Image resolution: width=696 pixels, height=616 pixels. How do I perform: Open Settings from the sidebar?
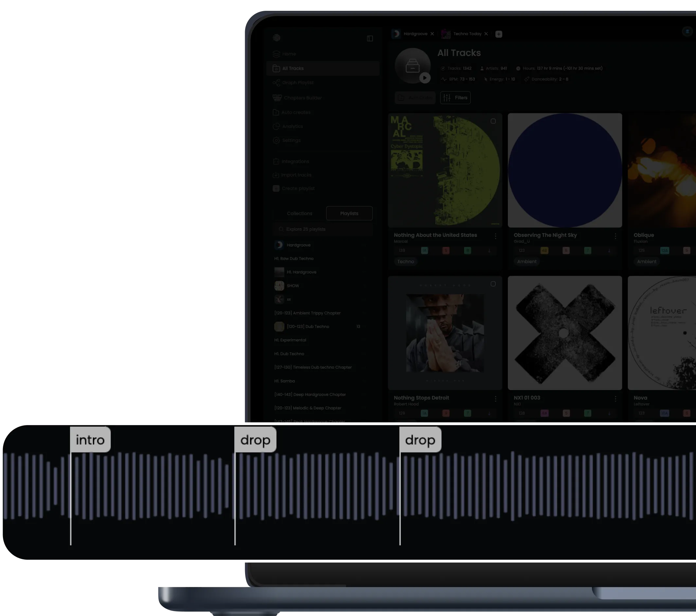[x=291, y=140]
